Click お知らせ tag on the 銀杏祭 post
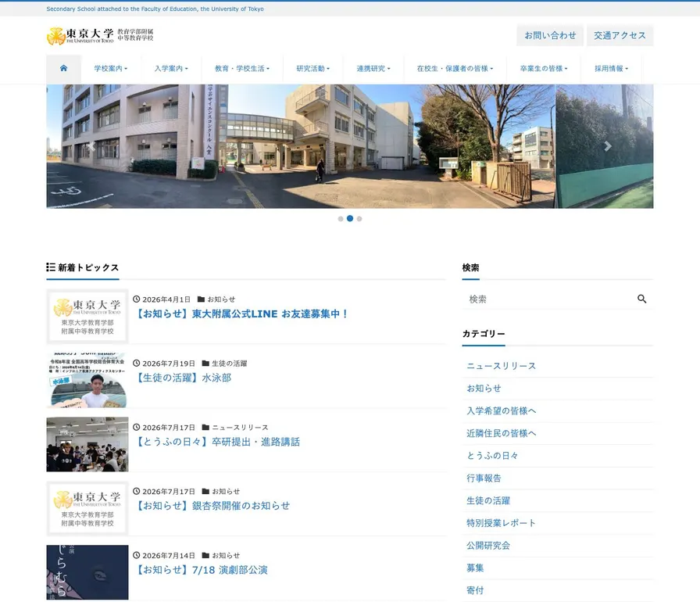This screenshot has width=700, height=602. (x=226, y=491)
